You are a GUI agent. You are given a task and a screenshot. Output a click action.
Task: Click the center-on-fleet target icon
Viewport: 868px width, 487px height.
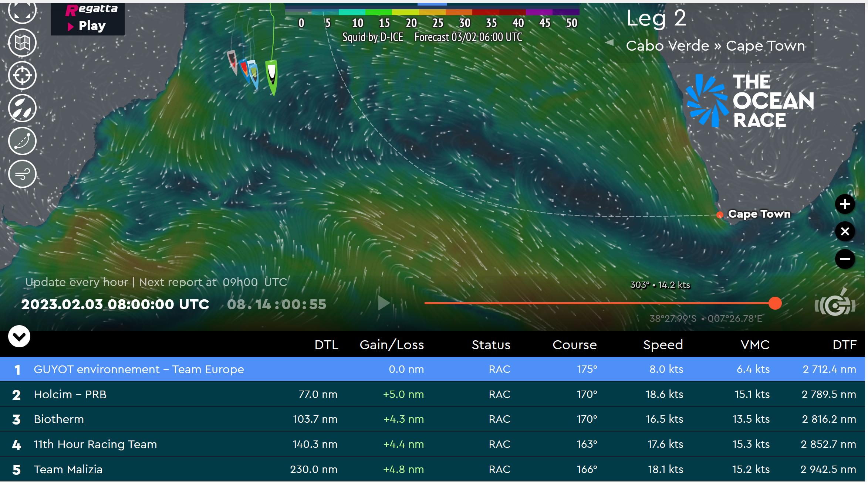pyautogui.click(x=22, y=75)
